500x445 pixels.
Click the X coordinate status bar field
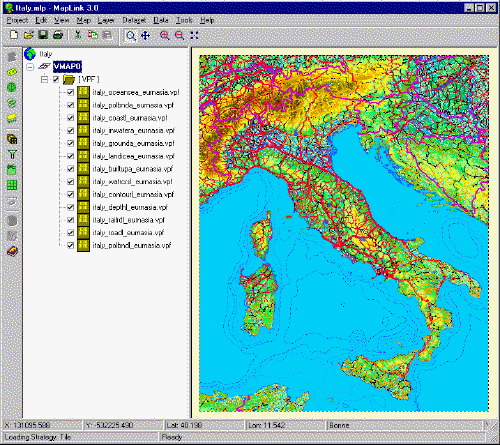pos(42,425)
